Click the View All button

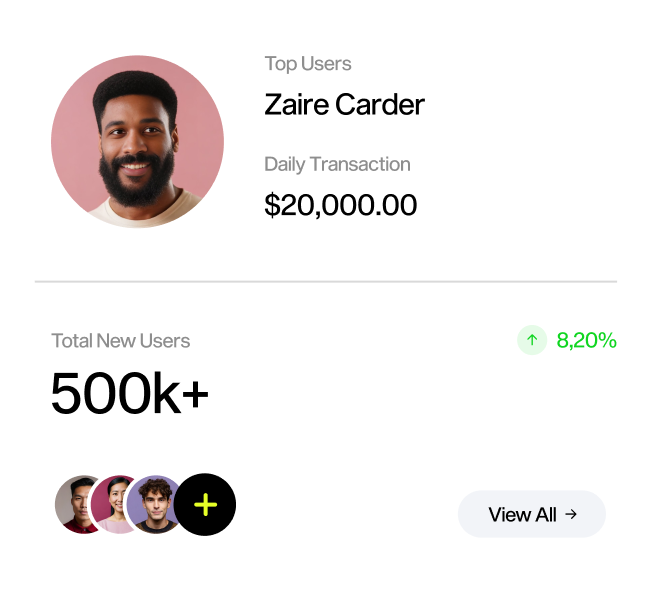532,514
